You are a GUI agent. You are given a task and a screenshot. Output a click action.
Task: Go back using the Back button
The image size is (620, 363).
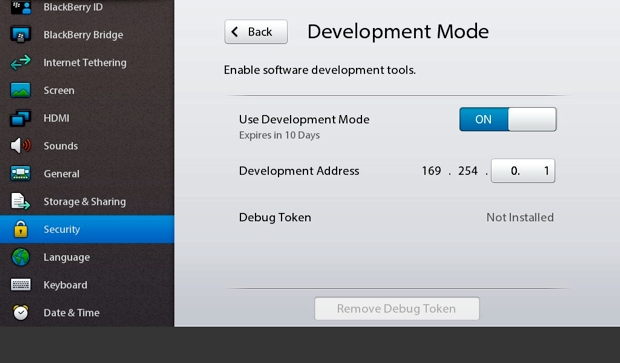(x=256, y=32)
